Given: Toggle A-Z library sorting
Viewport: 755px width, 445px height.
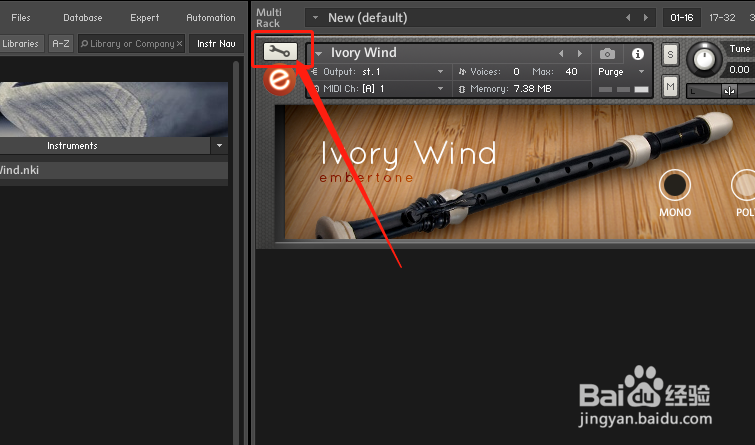Looking at the screenshot, I should click(61, 43).
